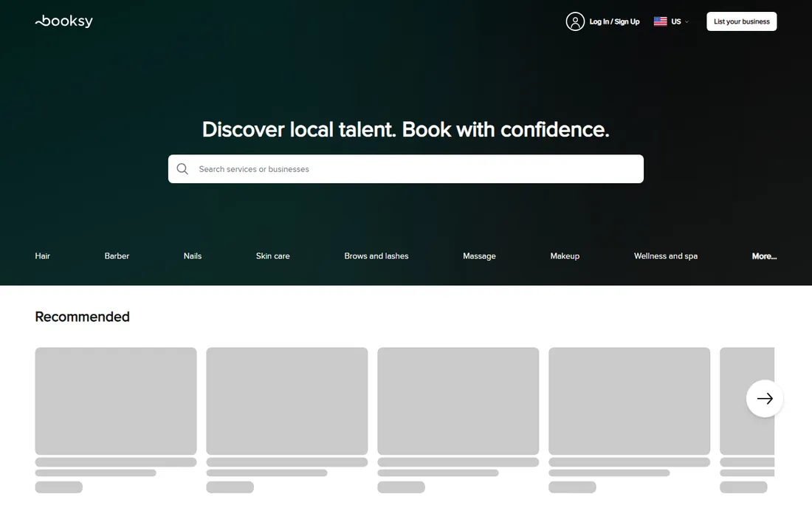Click the Recommended heading

point(83,317)
